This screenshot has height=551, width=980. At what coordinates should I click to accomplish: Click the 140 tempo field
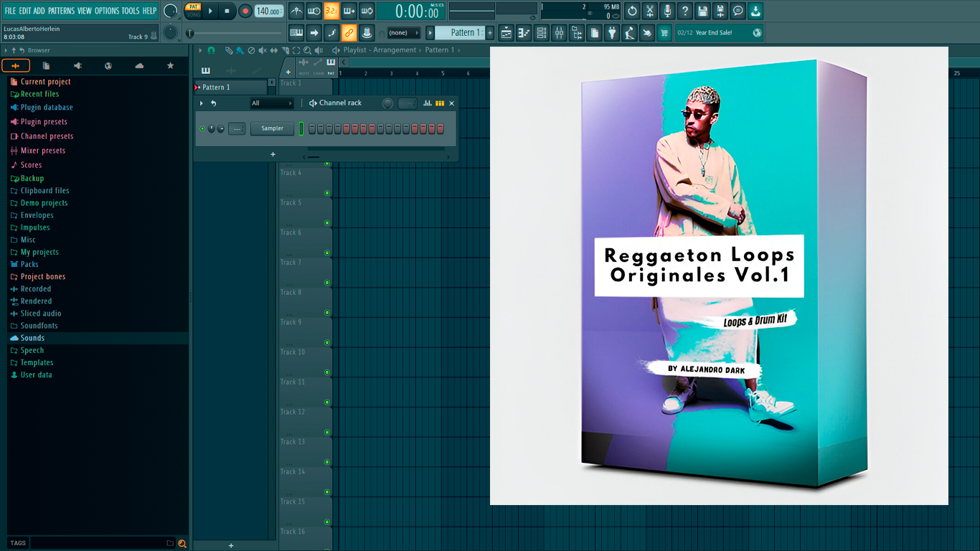pos(269,11)
